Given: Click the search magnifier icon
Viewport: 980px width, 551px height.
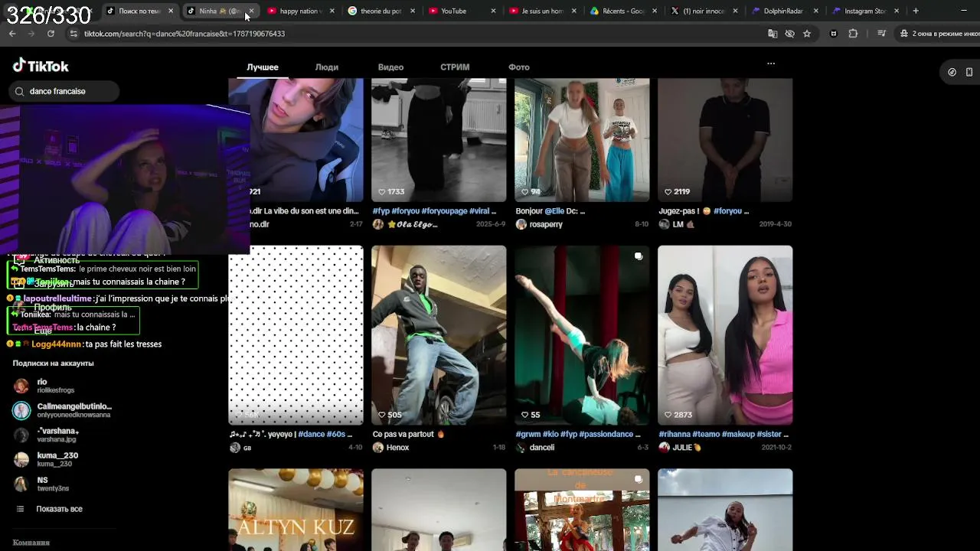Looking at the screenshot, I should pos(20,91).
